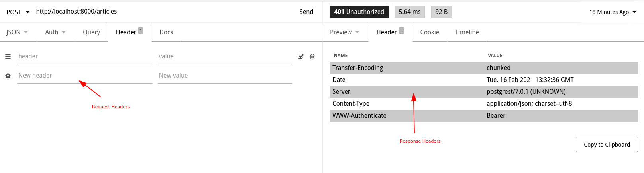Switch to the response Cookie tab

pos(429,32)
